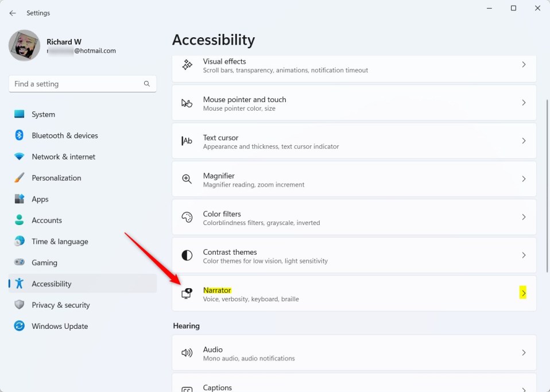Click the Audio speaker icon

click(187, 353)
